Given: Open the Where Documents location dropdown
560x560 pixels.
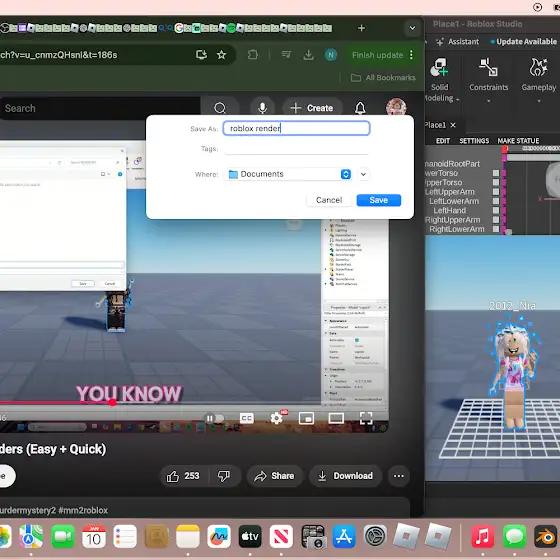Looking at the screenshot, I should 288,174.
